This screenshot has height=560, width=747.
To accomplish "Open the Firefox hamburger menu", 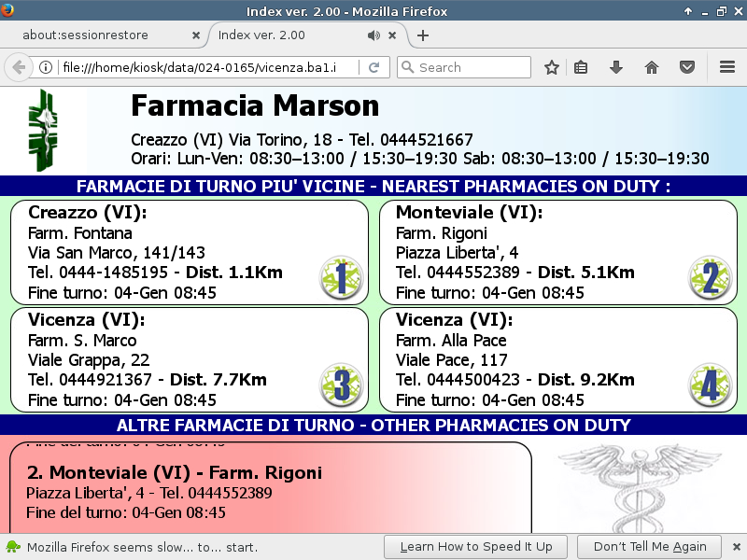I will click(x=727, y=67).
